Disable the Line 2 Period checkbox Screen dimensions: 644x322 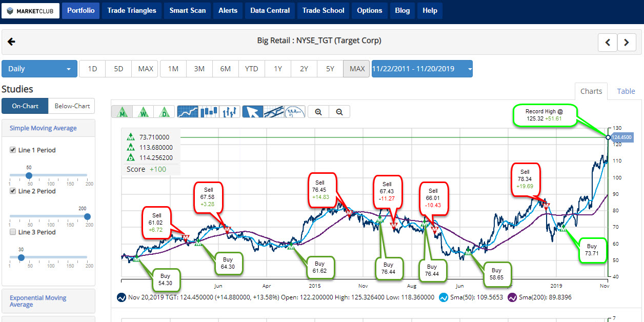pyautogui.click(x=13, y=191)
